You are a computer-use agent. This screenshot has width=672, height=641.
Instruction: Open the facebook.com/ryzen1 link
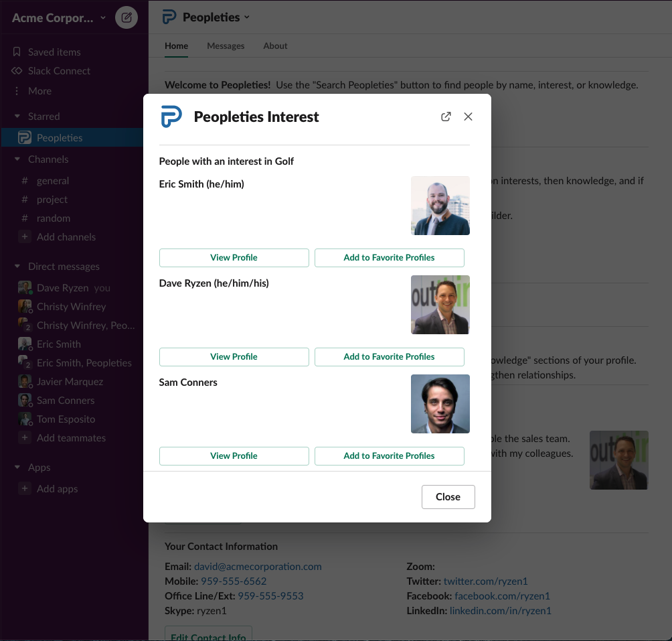click(502, 596)
